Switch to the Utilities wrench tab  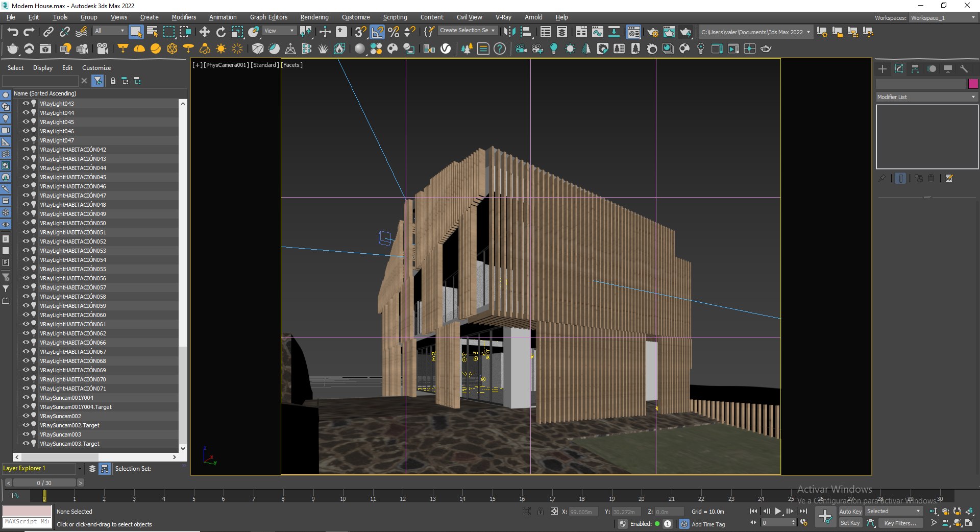(964, 68)
